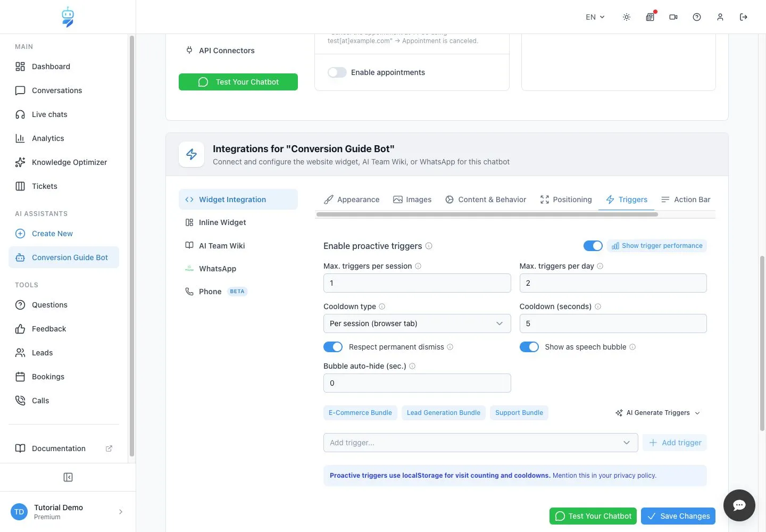Go to Live chats in sidebar
This screenshot has height=532, width=766.
(64, 114)
